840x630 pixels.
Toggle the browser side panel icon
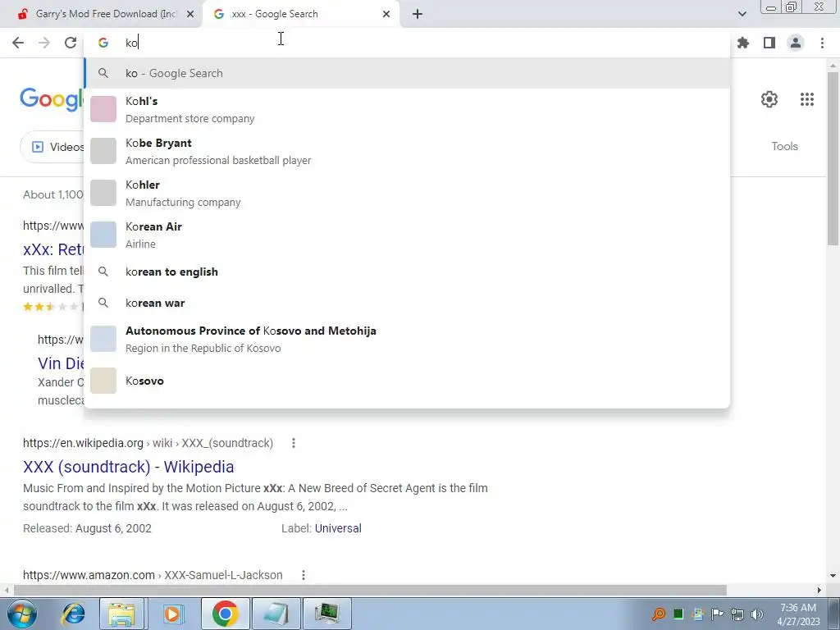click(769, 43)
